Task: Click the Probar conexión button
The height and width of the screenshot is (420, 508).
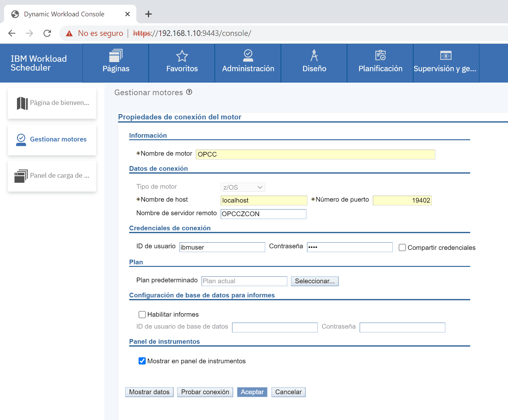Action: (205, 392)
